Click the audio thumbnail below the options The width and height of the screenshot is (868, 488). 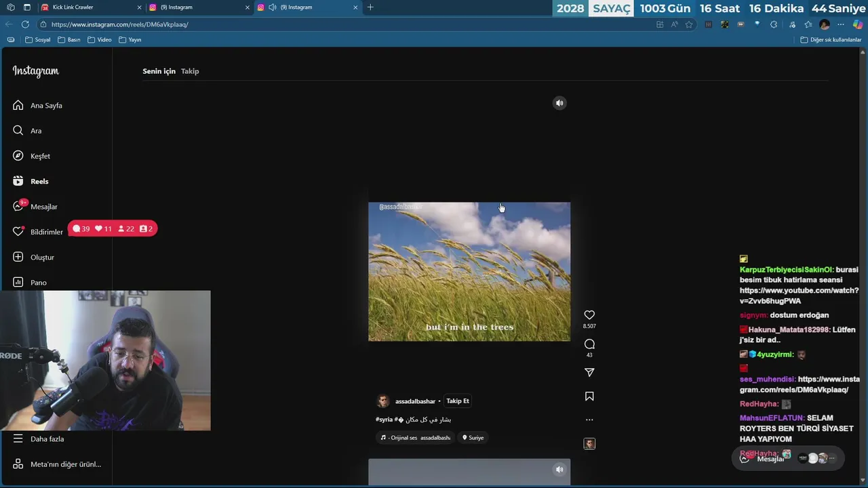click(589, 444)
